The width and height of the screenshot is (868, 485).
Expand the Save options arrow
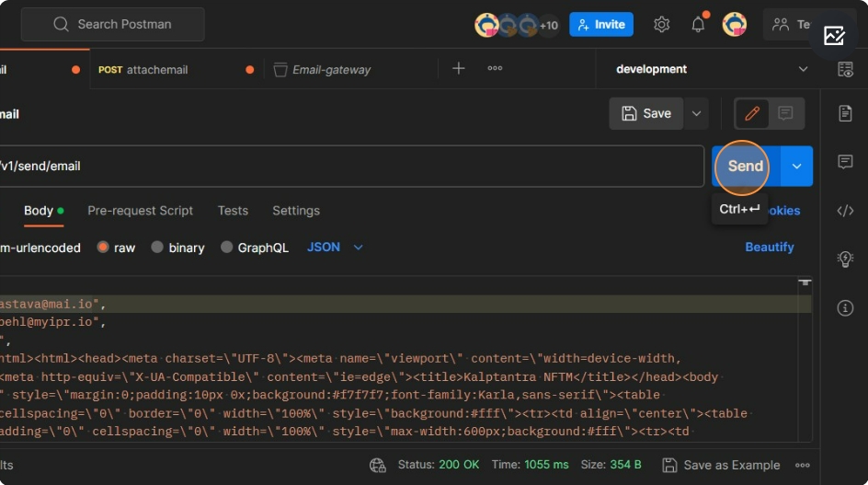[x=696, y=113]
